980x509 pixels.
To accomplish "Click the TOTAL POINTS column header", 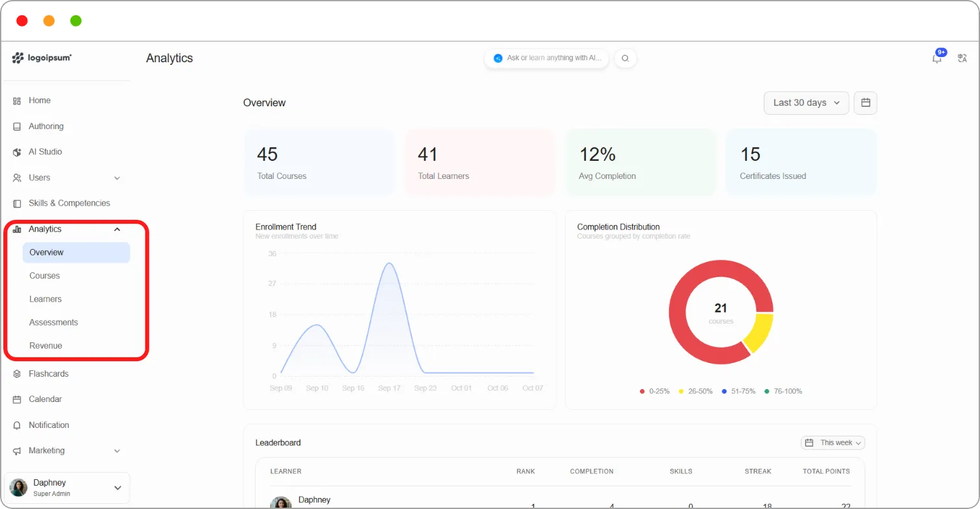I will point(826,471).
